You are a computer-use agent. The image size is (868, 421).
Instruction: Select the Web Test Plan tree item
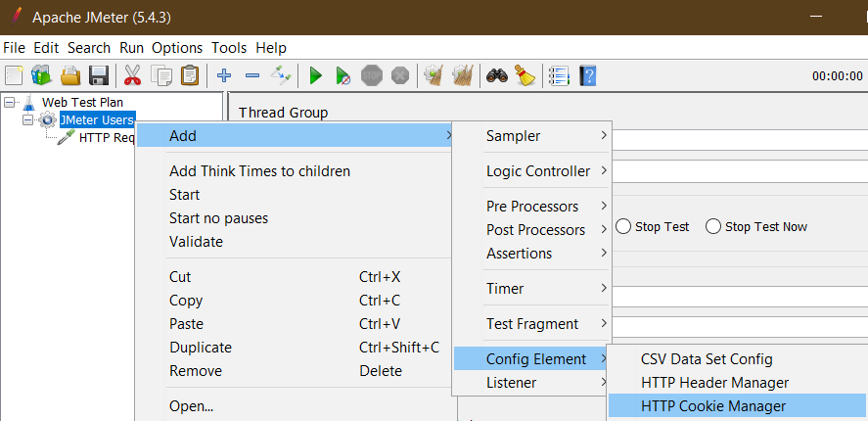[x=82, y=102]
